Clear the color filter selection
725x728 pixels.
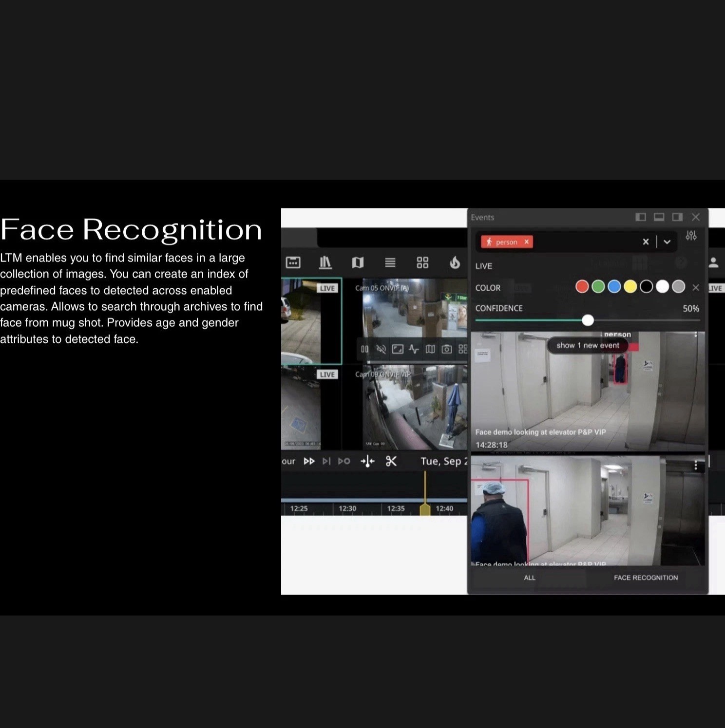point(696,287)
